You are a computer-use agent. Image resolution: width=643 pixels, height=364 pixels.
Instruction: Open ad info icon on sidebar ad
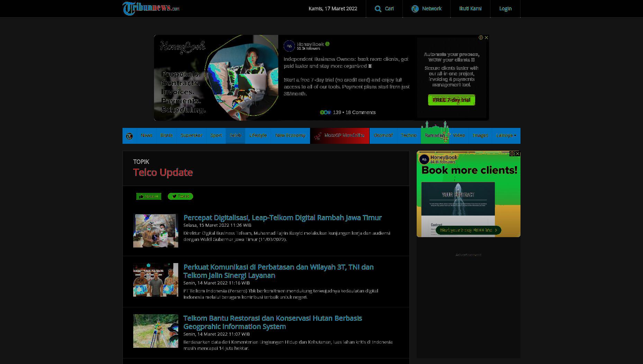tap(512, 153)
